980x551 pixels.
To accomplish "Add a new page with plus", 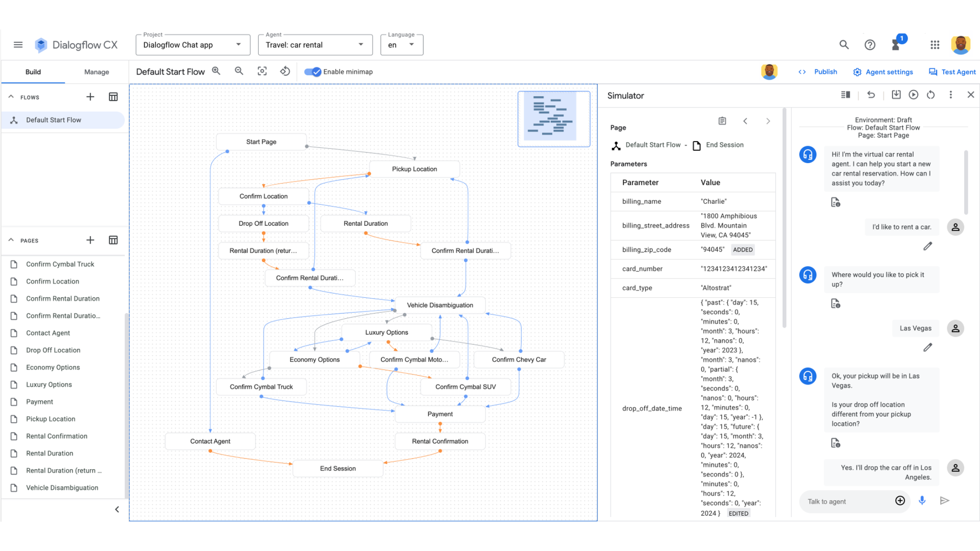I will point(90,240).
